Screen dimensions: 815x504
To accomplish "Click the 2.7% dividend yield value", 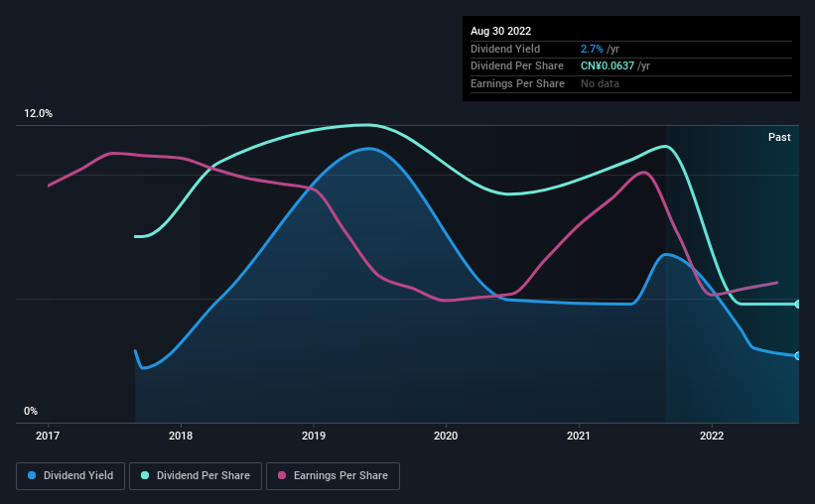I will pos(592,49).
